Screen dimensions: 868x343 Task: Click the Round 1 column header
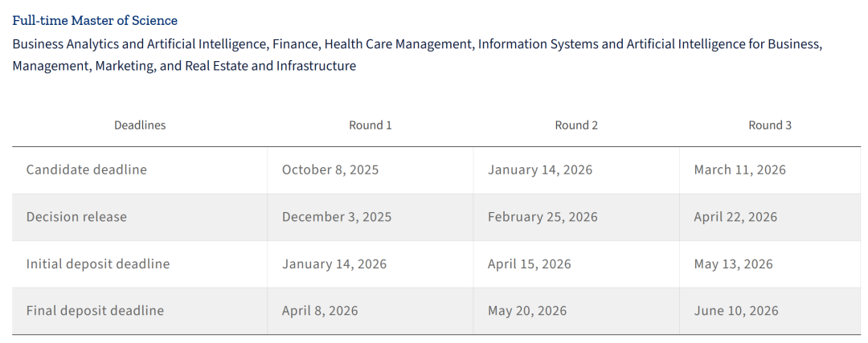[371, 125]
